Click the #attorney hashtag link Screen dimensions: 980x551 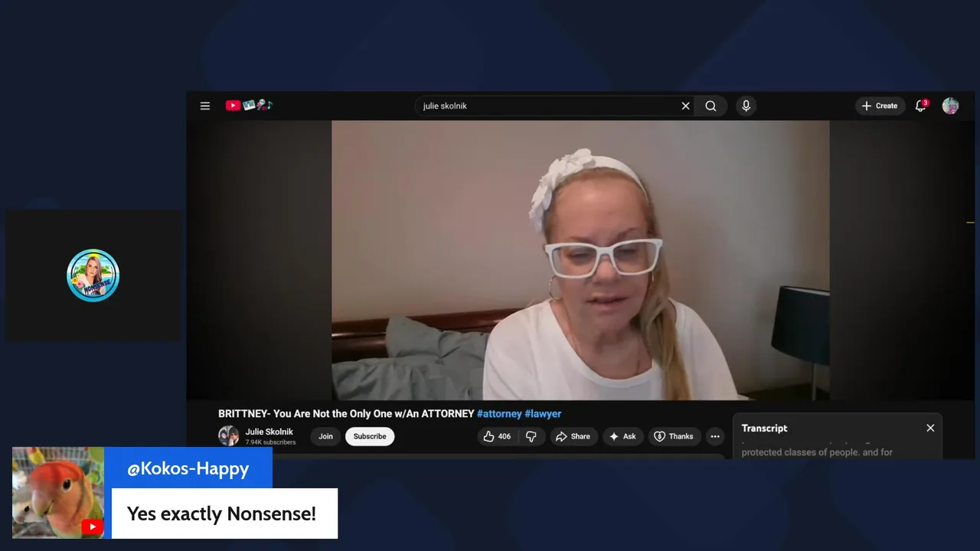[x=499, y=414]
